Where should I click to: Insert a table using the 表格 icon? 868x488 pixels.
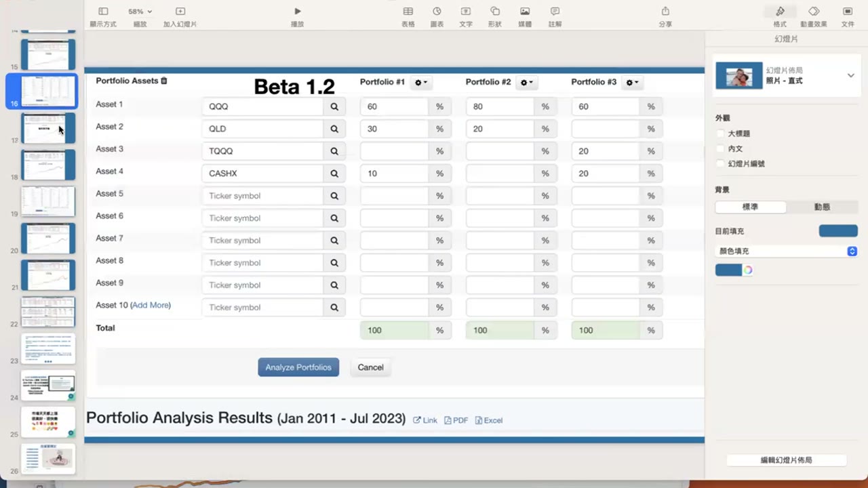pyautogui.click(x=408, y=16)
